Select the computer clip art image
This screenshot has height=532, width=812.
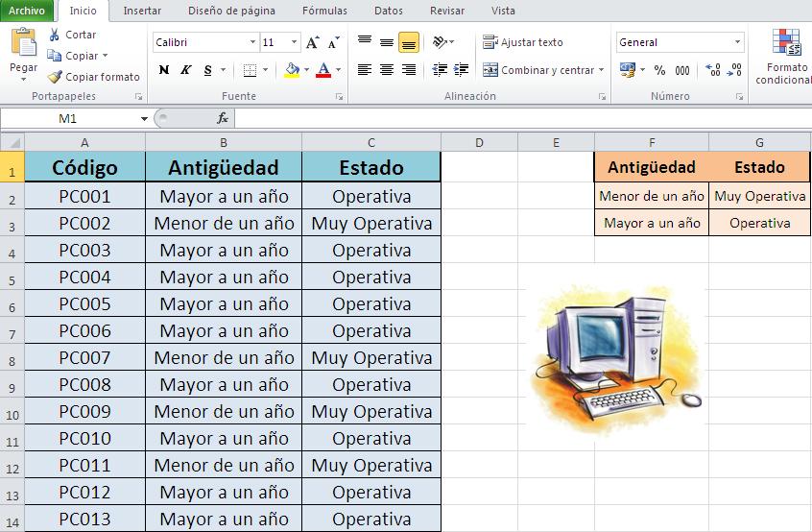point(615,360)
